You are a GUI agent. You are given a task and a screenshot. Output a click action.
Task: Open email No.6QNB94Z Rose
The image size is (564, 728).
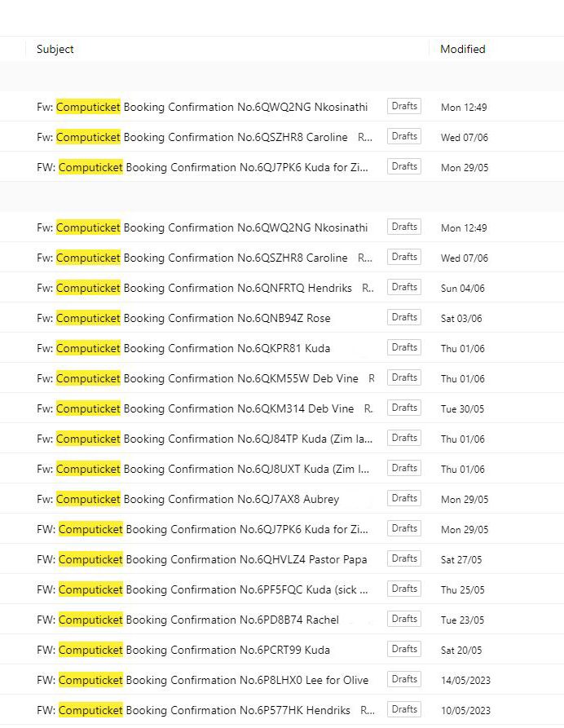(202, 318)
